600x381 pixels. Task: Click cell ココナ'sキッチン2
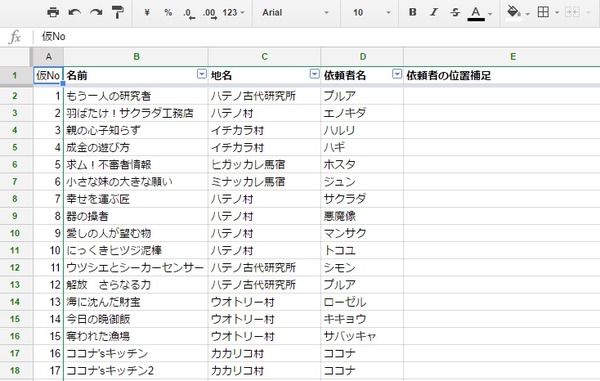click(136, 370)
